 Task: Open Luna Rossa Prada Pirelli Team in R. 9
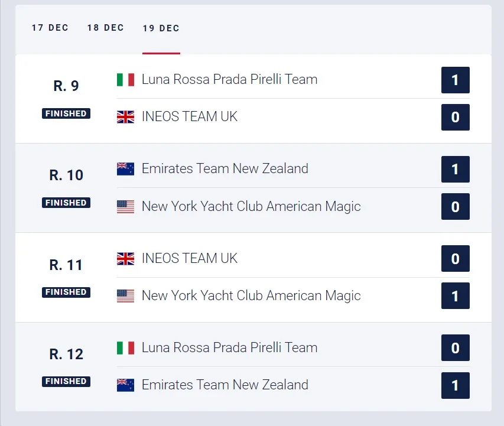pos(229,79)
